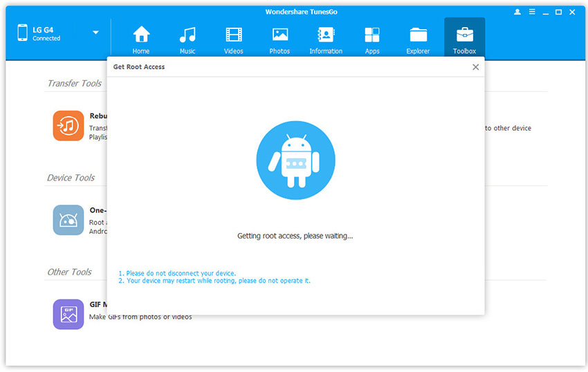The image size is (588, 372).
Task: Minimize the Wondershare TunesGo window
Action: tap(544, 12)
